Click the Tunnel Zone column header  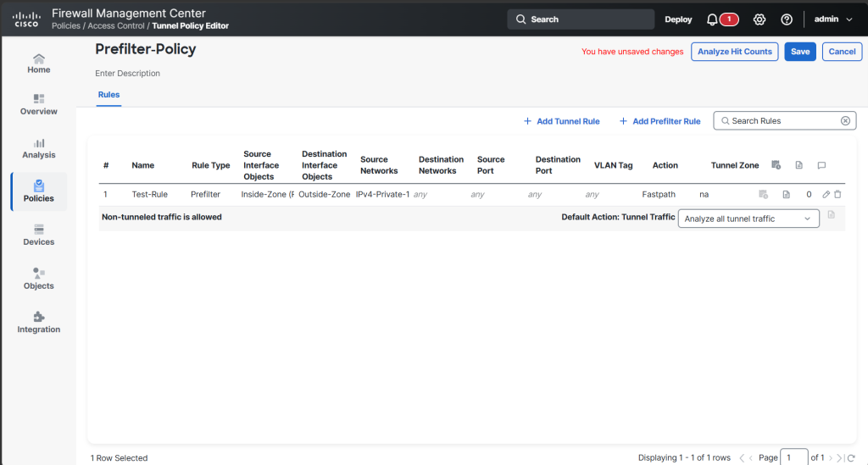[735, 165]
